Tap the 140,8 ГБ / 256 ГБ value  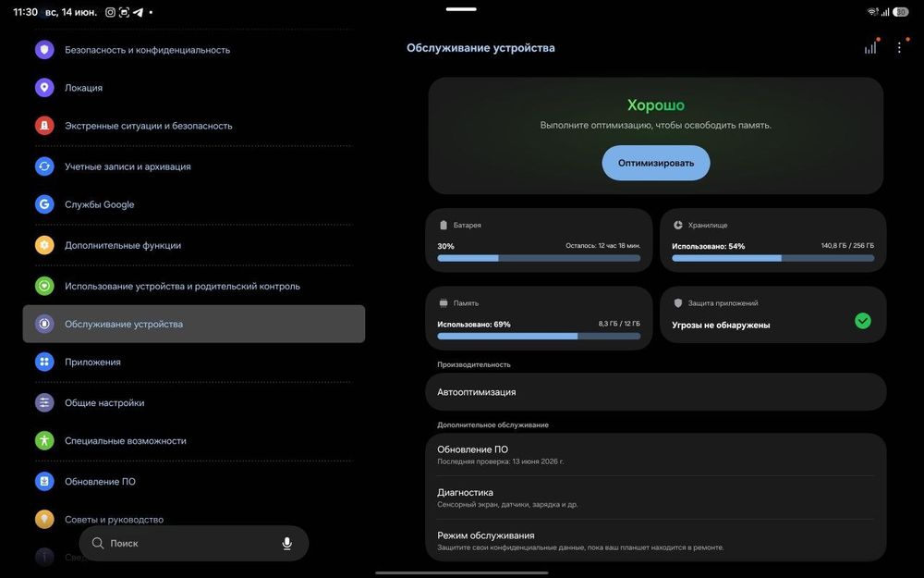(x=847, y=245)
